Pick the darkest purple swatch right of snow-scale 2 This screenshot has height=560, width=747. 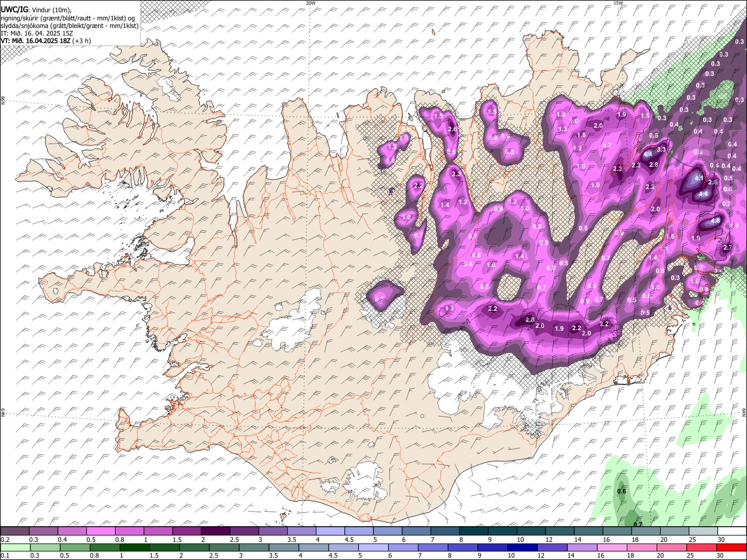215,531
